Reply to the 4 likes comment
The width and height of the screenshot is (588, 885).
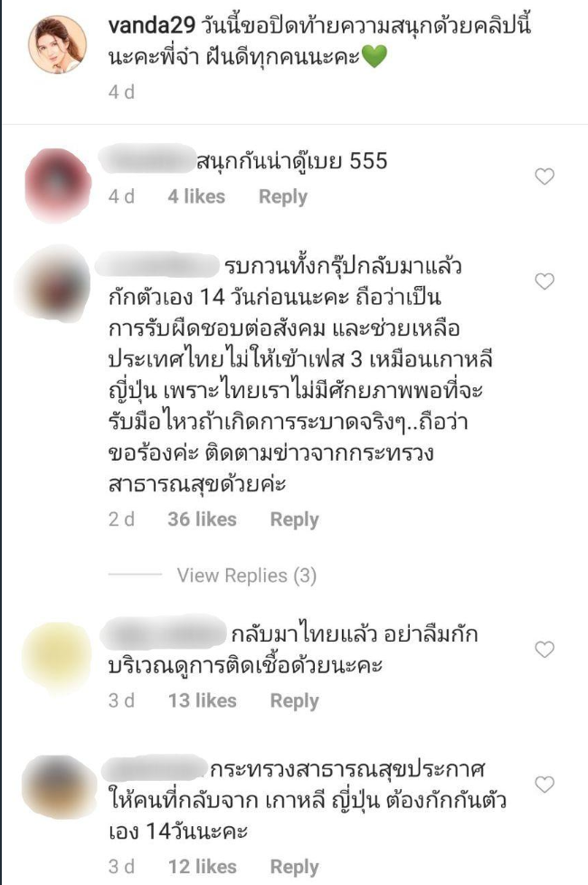283,196
